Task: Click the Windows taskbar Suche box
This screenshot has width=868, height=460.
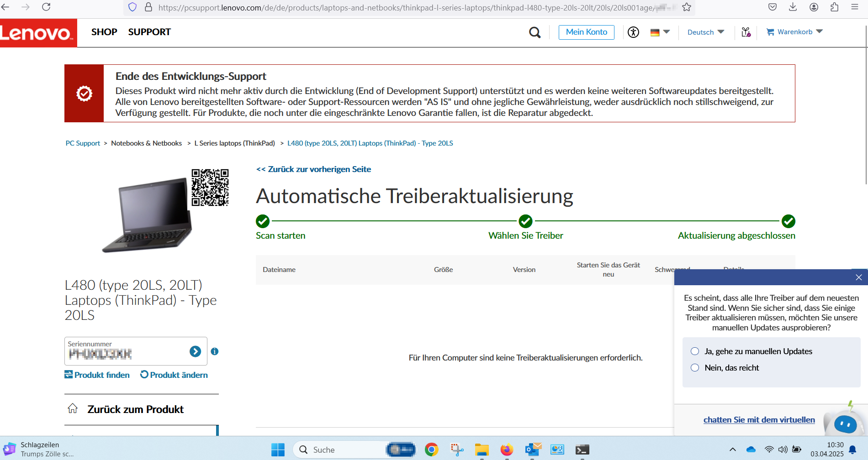Action: tap(355, 450)
